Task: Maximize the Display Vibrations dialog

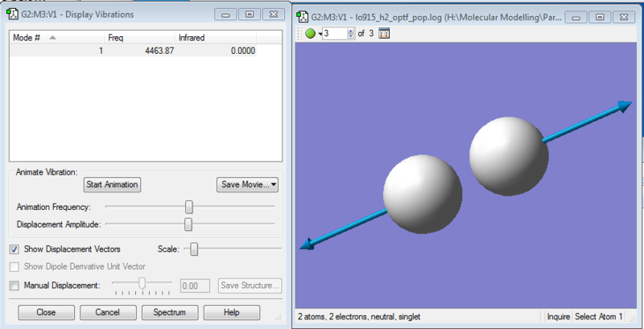Action: pos(250,14)
